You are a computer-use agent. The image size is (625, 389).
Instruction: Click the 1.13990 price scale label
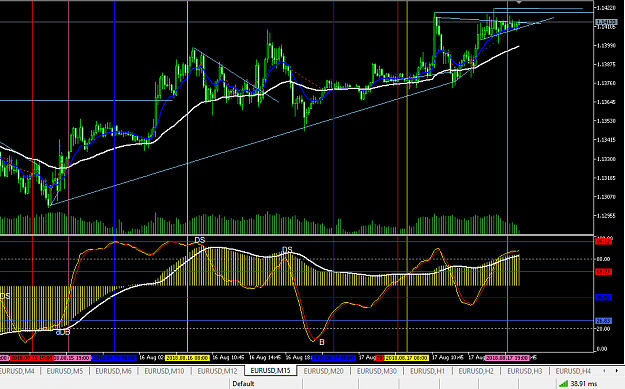(606, 45)
